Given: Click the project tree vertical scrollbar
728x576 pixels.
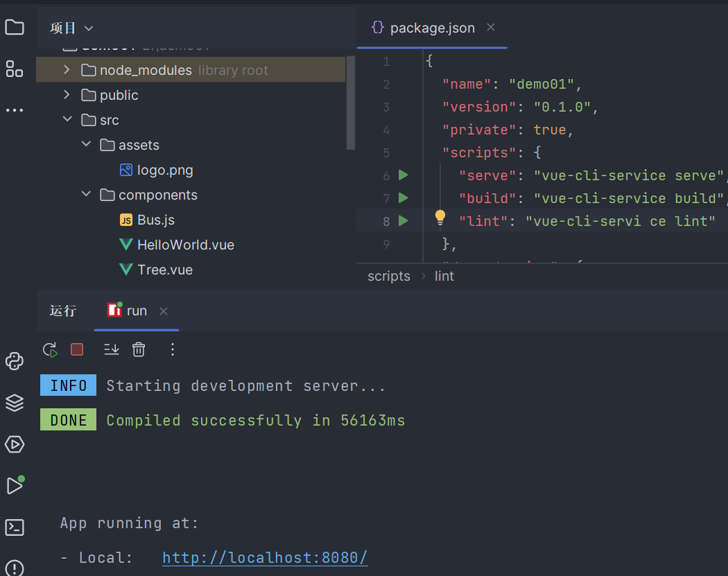Looking at the screenshot, I should point(351,103).
